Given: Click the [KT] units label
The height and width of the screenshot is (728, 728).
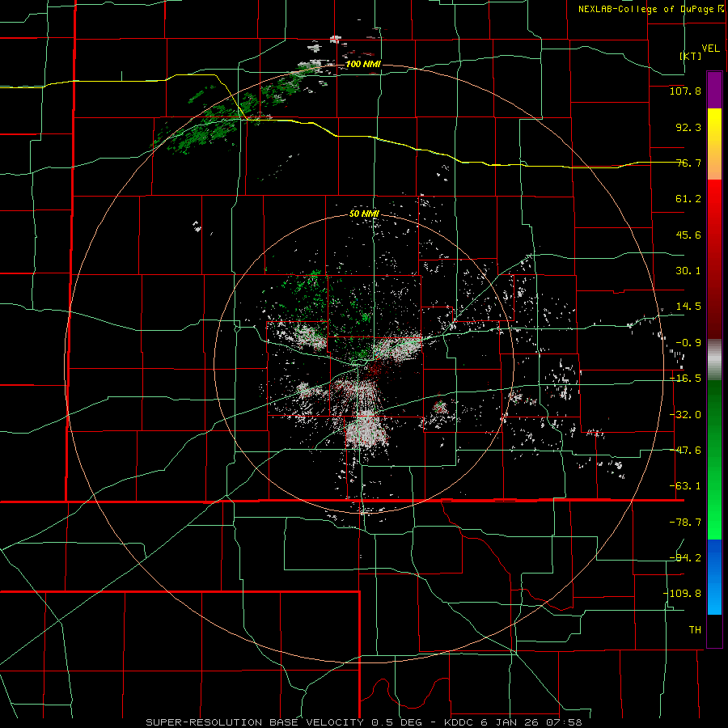Looking at the screenshot, I should (x=691, y=56).
